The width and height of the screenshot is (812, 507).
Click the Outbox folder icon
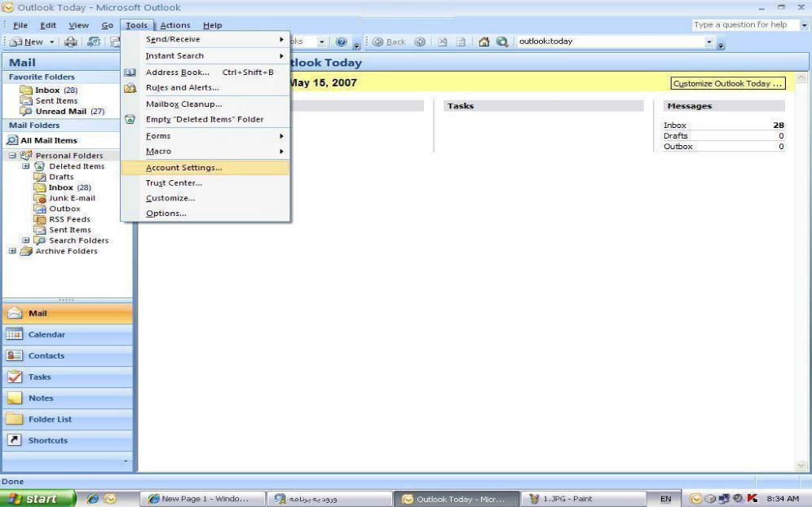coord(40,209)
